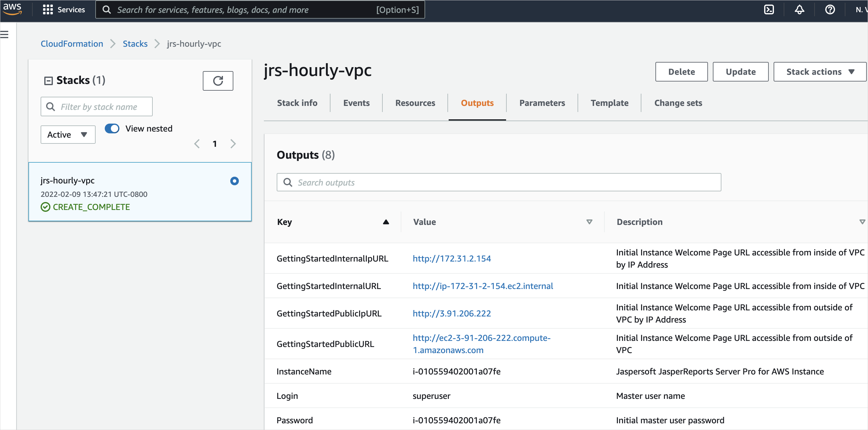Click the GettingStartedPublicURL key cell
868x430 pixels.
325,344
